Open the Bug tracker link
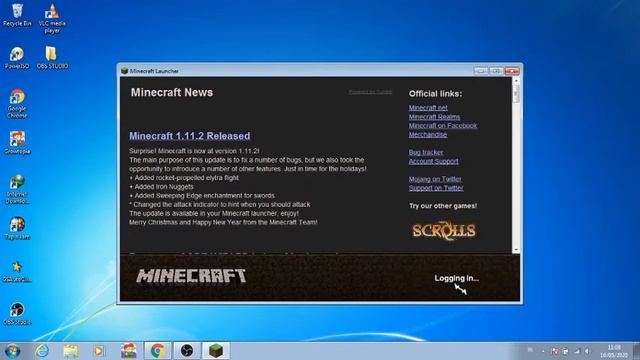This screenshot has height=360, width=640. click(426, 152)
